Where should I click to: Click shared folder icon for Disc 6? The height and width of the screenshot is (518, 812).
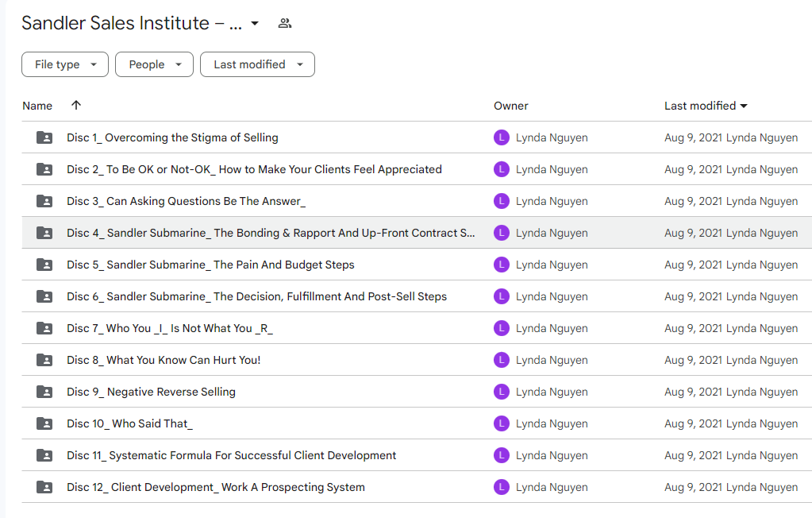(x=44, y=296)
